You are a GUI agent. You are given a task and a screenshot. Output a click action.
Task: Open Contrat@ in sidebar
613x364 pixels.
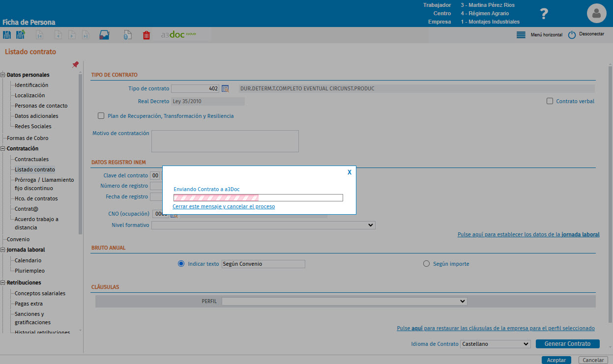point(27,209)
